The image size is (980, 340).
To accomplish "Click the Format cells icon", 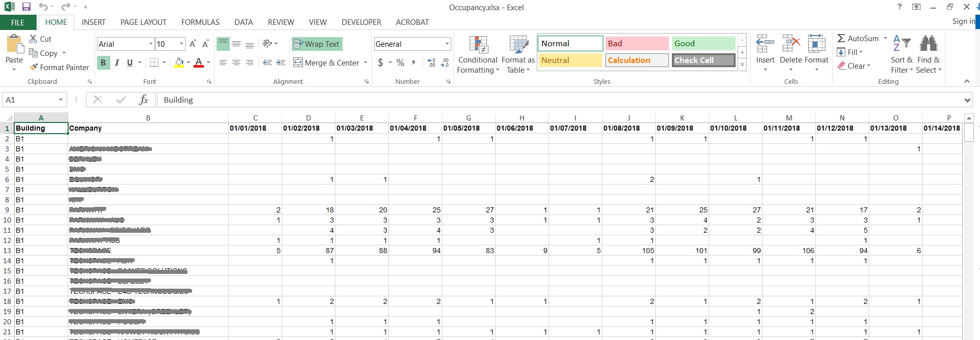I will 816,44.
